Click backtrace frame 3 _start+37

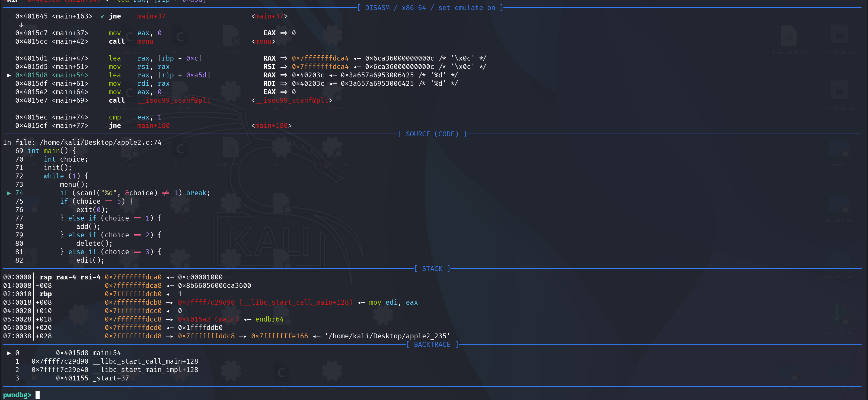(x=92, y=378)
